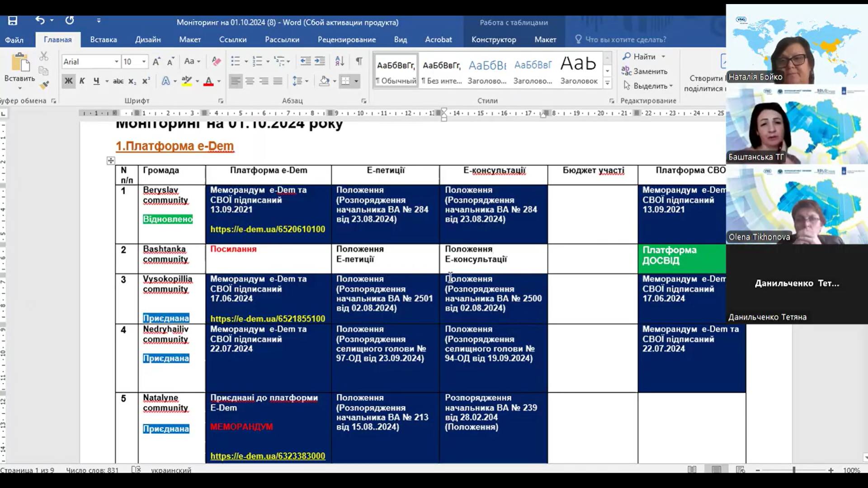Open the e-dem.ua/6520610100 hyperlink
The width and height of the screenshot is (868, 488).
[x=268, y=230]
